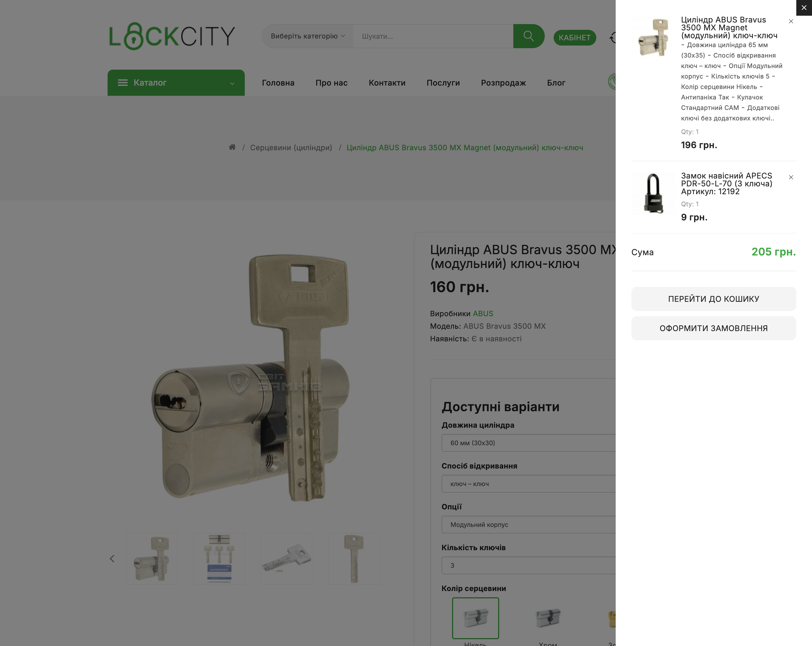Open the Довжина циліндра dropdown
Viewport: 812px width, 646px height.
529,443
